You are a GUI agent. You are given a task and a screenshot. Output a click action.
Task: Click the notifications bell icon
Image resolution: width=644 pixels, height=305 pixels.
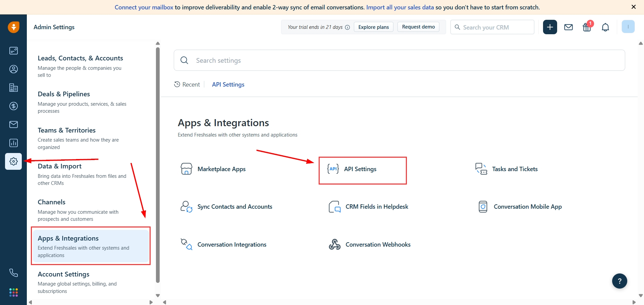[x=605, y=27]
